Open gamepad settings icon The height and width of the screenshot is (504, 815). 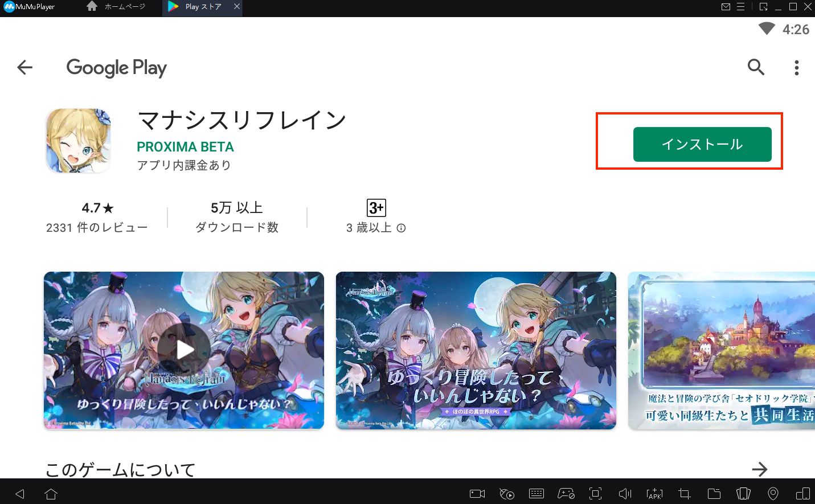point(566,494)
